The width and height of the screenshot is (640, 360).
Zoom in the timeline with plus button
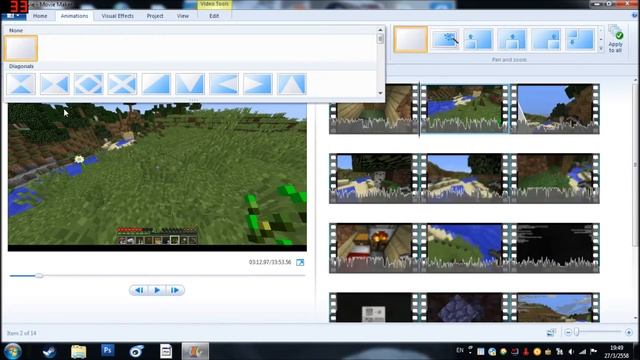[629, 333]
